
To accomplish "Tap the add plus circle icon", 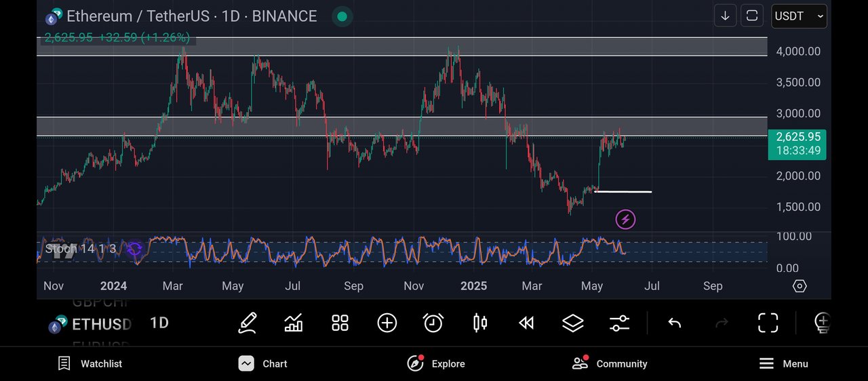I will pyautogui.click(x=387, y=323).
